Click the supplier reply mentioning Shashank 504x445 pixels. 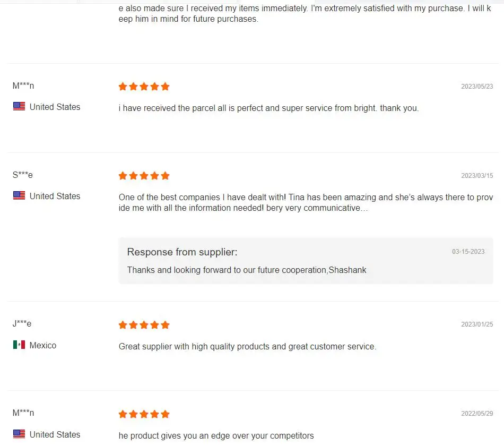pyautogui.click(x=247, y=270)
